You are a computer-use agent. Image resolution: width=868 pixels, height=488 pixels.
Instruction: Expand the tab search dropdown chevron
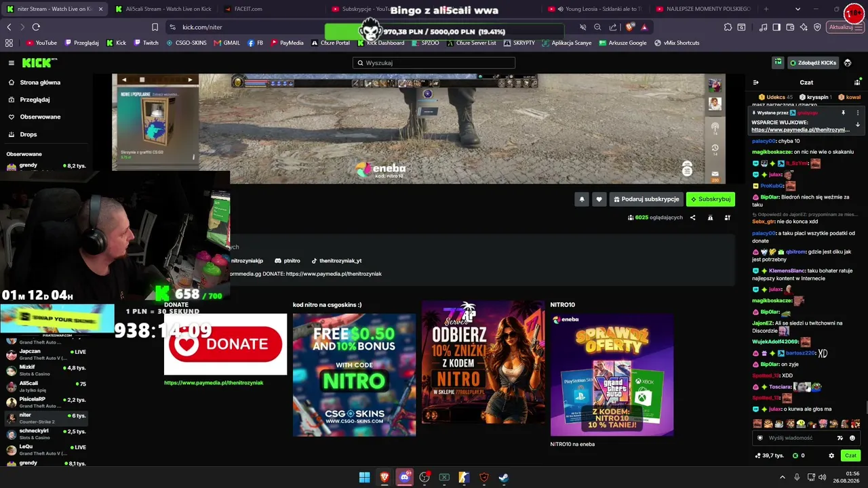797,9
